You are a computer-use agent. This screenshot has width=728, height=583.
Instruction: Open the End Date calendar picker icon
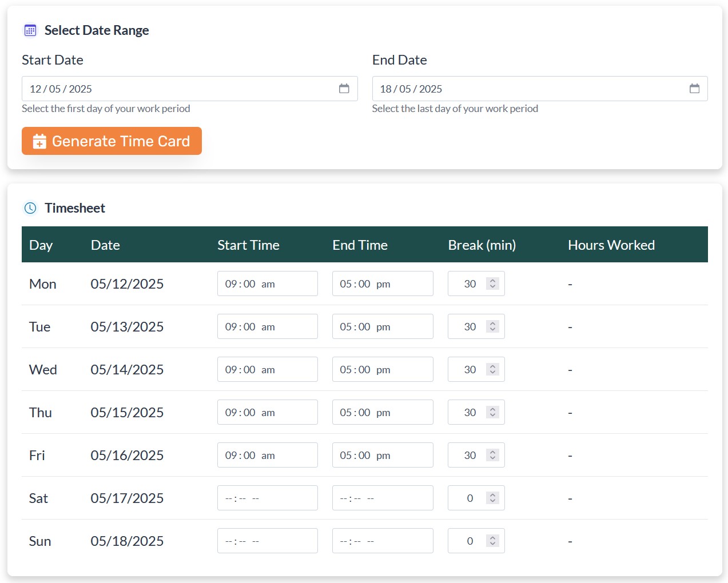coord(694,89)
